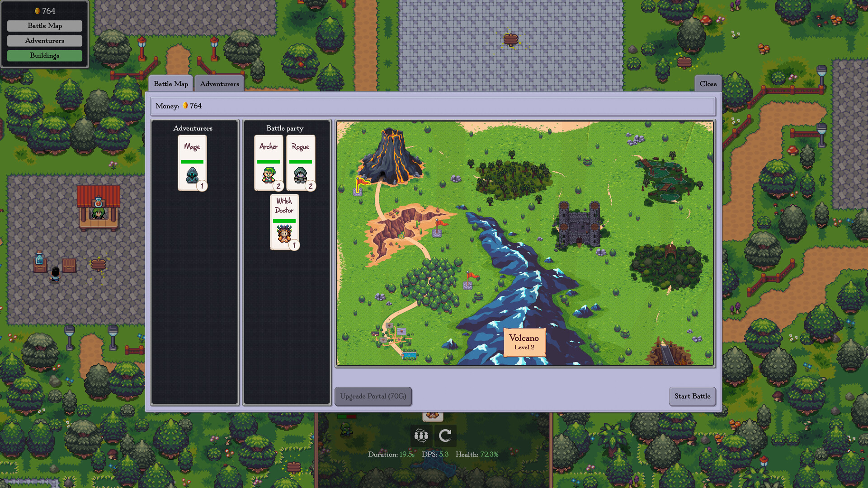Select the Mage adventurer card
Screen dimensions: 868x488
192,163
